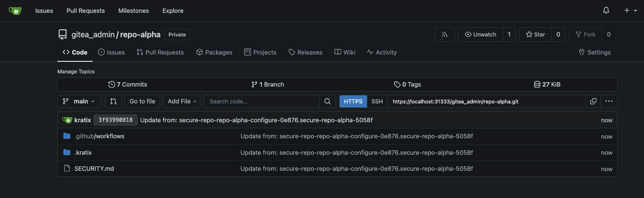View the 0 Tags list
The width and height of the screenshot is (644, 198).
(407, 85)
